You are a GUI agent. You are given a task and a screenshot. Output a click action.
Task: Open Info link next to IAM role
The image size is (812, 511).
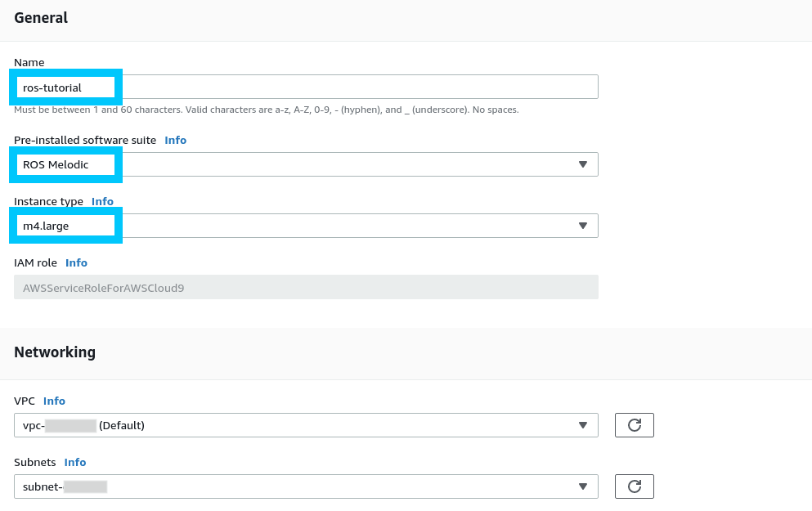click(x=76, y=262)
